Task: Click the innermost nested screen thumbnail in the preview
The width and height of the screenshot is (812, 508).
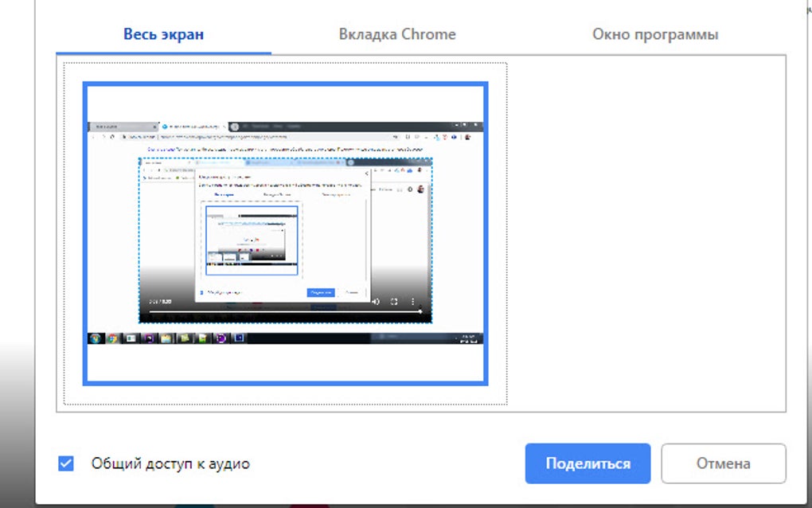Action: point(252,240)
